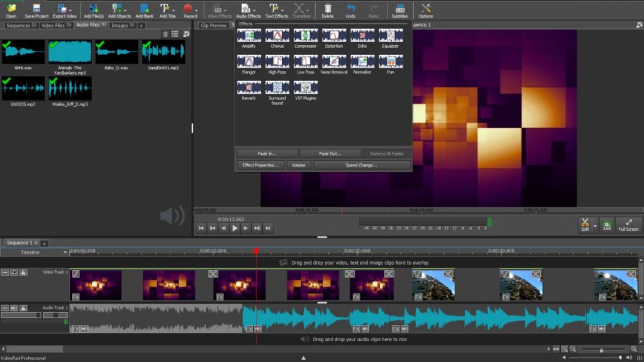Viewport: 644px width, 362px height.
Task: Click the Record button
Action: click(x=187, y=9)
